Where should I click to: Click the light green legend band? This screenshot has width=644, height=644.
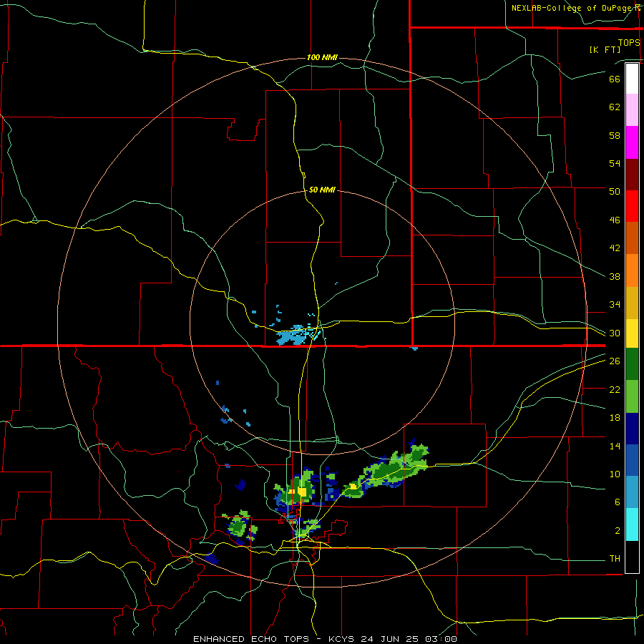pyautogui.click(x=632, y=396)
